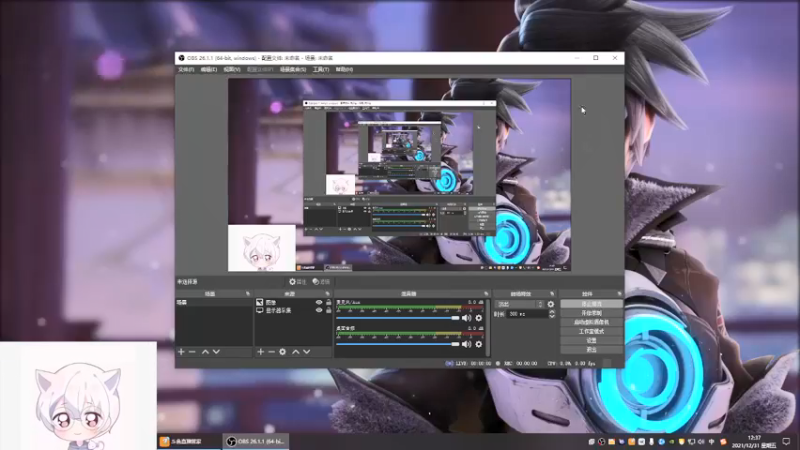This screenshot has height=450, width=800.
Task: Toggle lock on the display capture source
Action: (x=329, y=310)
